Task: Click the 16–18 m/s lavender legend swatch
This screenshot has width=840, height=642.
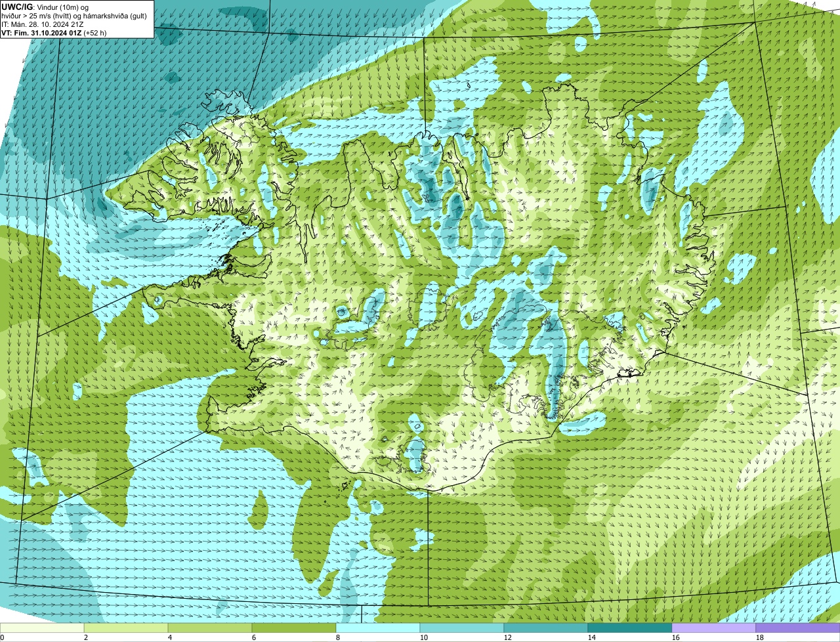Action: tap(714, 628)
